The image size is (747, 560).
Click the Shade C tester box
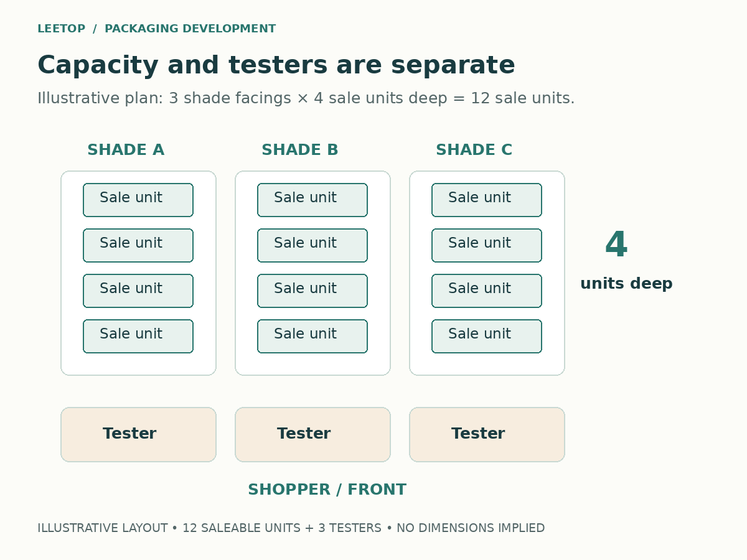coord(487,434)
